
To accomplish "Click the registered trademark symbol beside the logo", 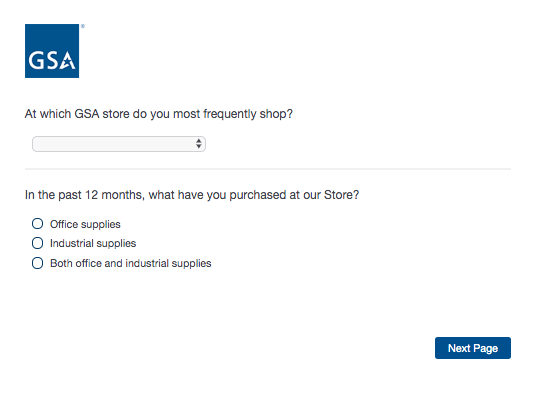I will 83,26.
